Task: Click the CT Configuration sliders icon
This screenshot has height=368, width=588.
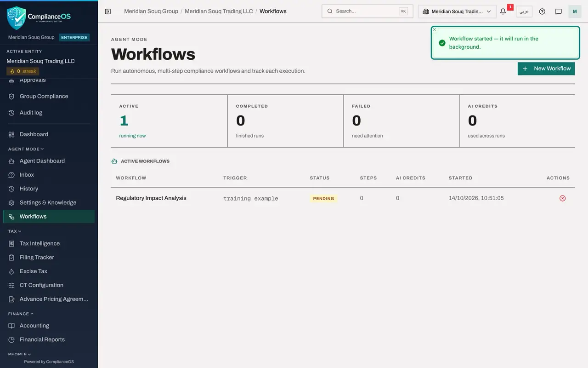Action: point(11,285)
